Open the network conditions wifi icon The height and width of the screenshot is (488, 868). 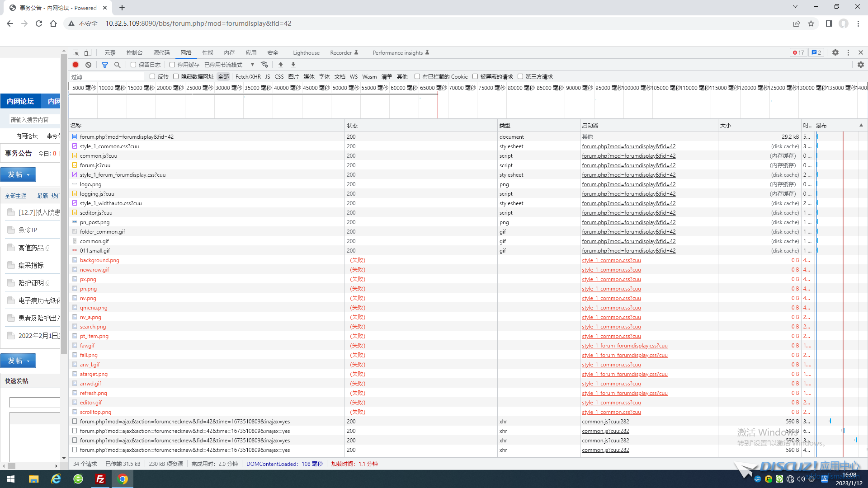(x=264, y=65)
